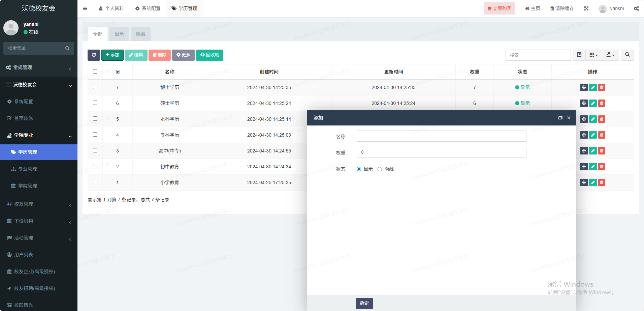Toggle the table list view icon
The width and height of the screenshot is (644, 311).
(579, 55)
